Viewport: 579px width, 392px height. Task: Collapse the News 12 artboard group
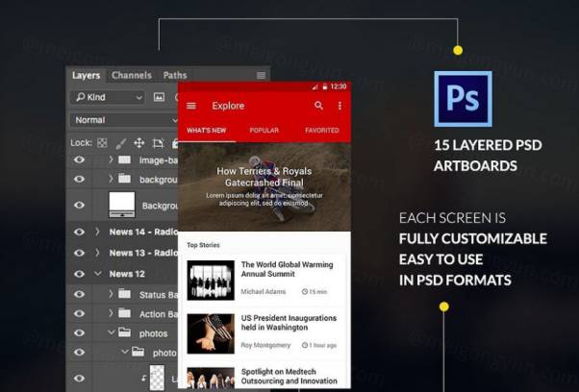pyautogui.click(x=97, y=274)
